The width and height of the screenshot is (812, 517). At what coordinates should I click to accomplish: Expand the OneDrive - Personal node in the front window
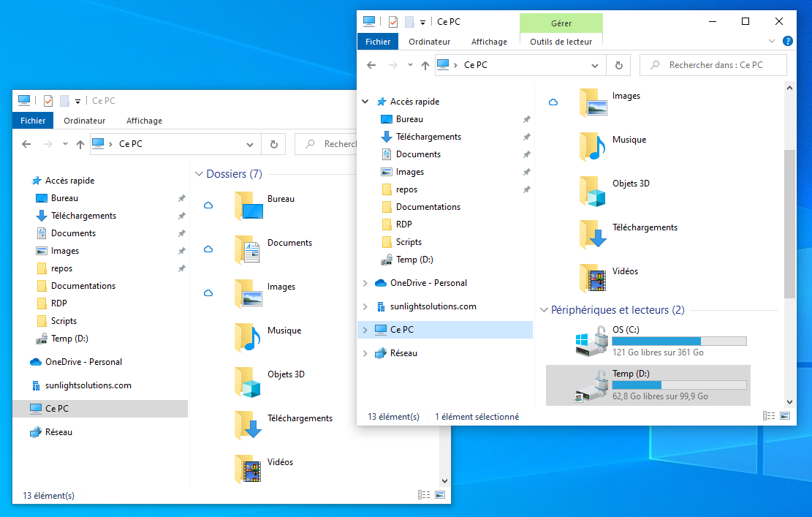(365, 283)
